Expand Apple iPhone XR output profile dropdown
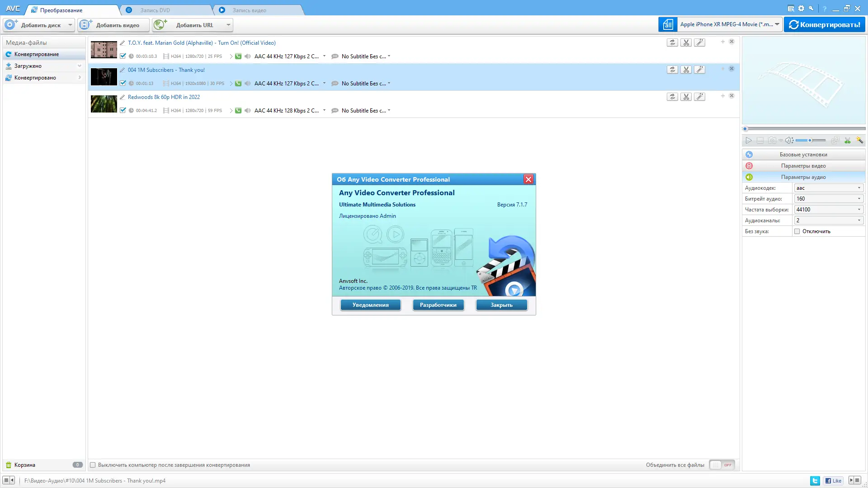Viewport: 868px width, 488px height. tap(777, 24)
